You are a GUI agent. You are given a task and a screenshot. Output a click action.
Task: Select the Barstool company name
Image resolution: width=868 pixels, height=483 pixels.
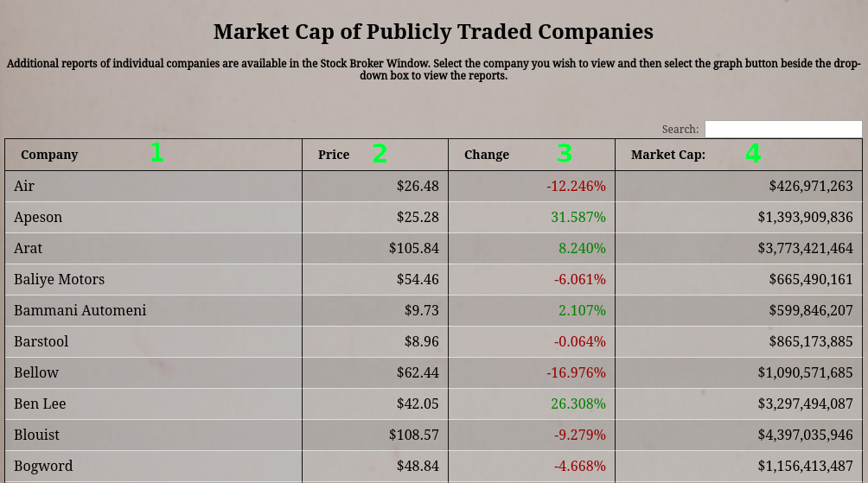[x=41, y=341]
